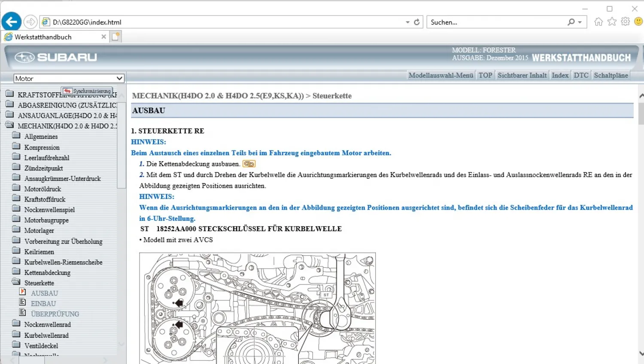Viewport: 644px width, 364px height.
Task: Click the Internet Explorer home icon
Action: (x=598, y=21)
